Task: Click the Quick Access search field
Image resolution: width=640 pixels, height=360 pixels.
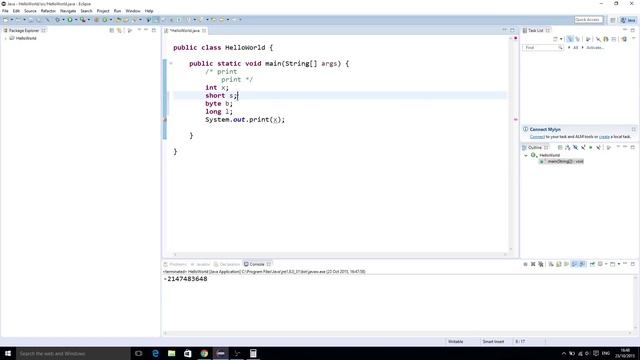Action: pos(588,20)
